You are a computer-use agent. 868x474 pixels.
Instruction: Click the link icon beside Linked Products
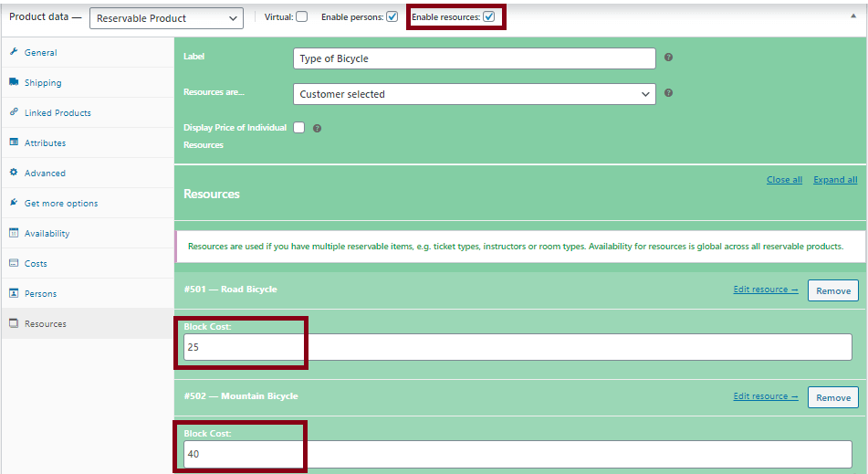pos(14,112)
